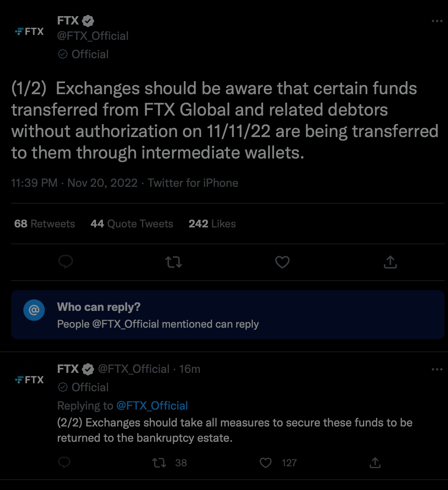Screen dimensions: 448x490
Task: Retweet the main FTX tweet
Action: click(x=173, y=262)
